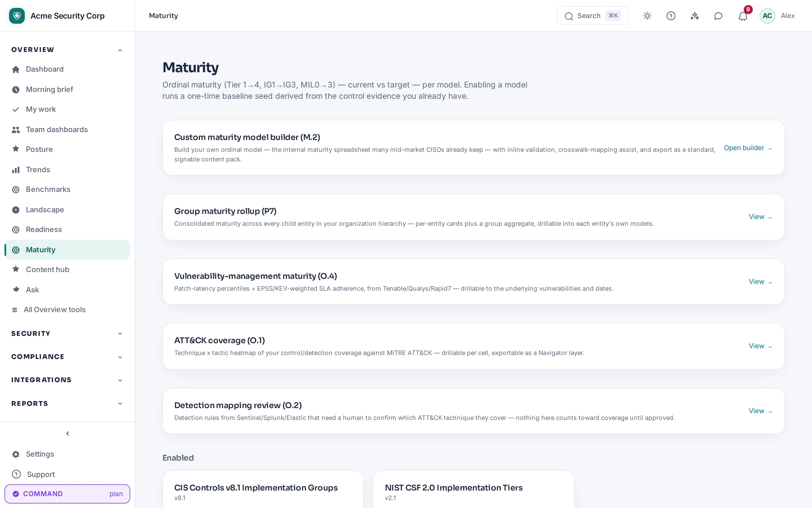The image size is (812, 508).
Task: Open the chat bubble icon in header
Action: coord(718,16)
